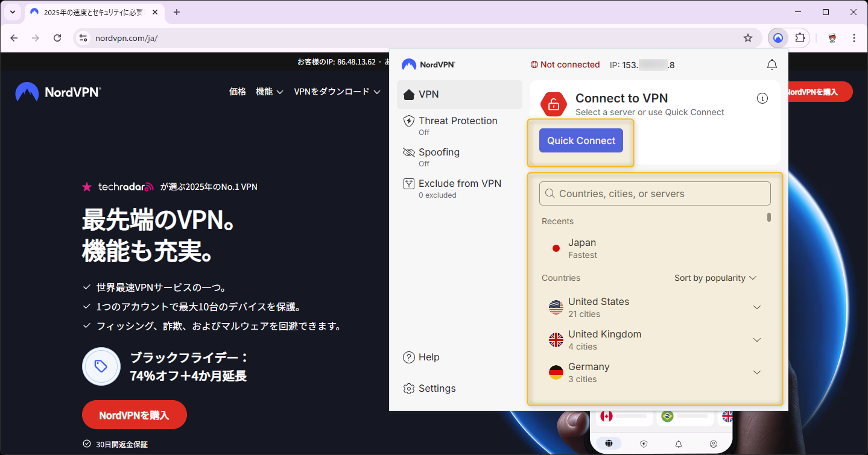Image resolution: width=868 pixels, height=455 pixels.
Task: Open the Sort by popularity dropdown
Action: [715, 278]
